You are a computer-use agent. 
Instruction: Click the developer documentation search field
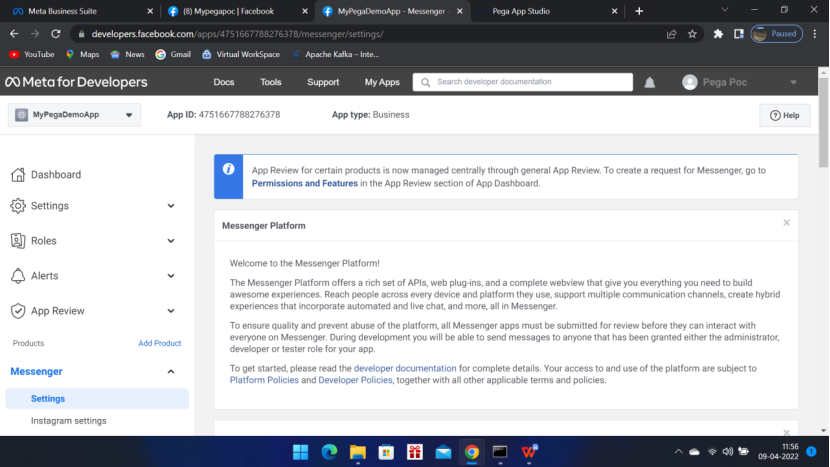click(x=522, y=82)
